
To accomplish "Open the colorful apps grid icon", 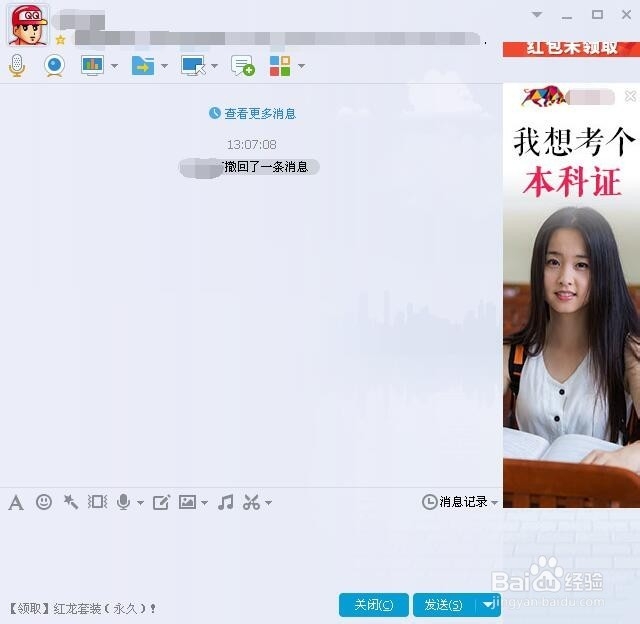I will coord(280,66).
